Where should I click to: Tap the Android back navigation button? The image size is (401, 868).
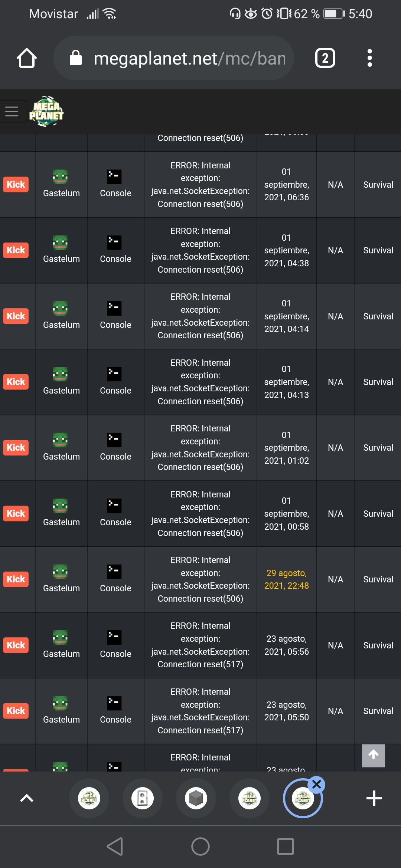click(x=115, y=846)
